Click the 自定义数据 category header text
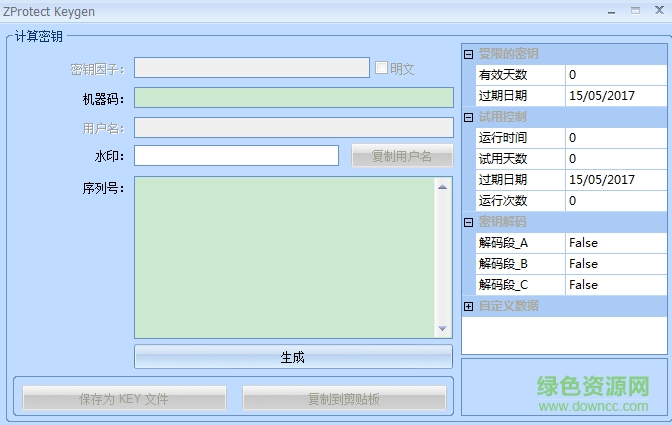The image size is (672, 425). [509, 306]
